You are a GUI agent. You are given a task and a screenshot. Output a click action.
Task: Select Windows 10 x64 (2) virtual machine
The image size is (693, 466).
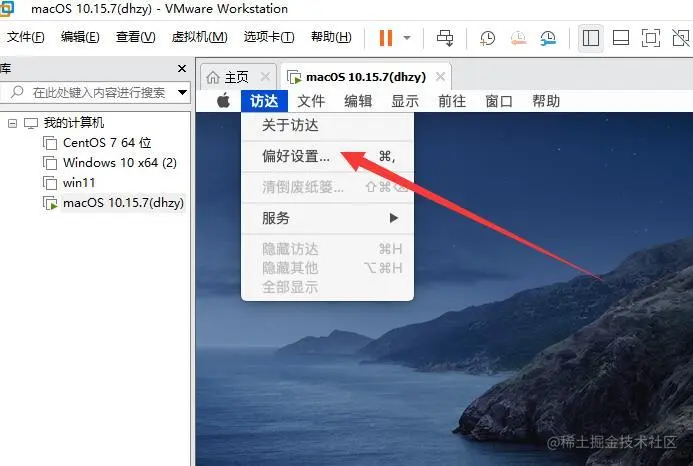point(120,163)
